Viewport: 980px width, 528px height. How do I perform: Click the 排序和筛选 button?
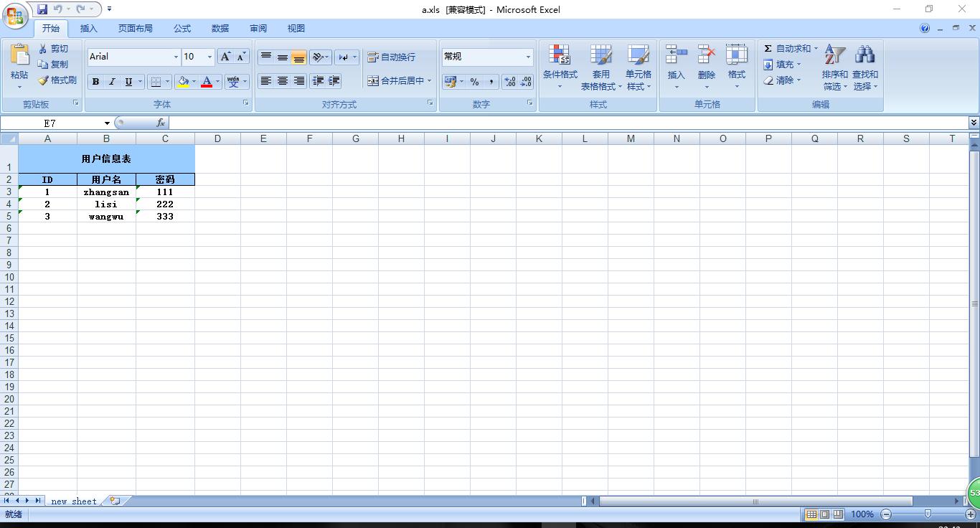point(834,63)
